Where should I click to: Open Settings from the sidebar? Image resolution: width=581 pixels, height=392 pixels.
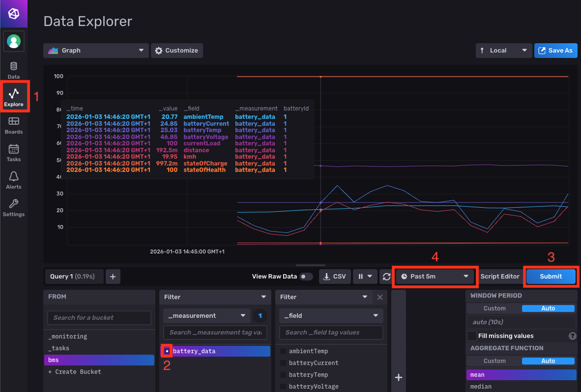pyautogui.click(x=13, y=206)
